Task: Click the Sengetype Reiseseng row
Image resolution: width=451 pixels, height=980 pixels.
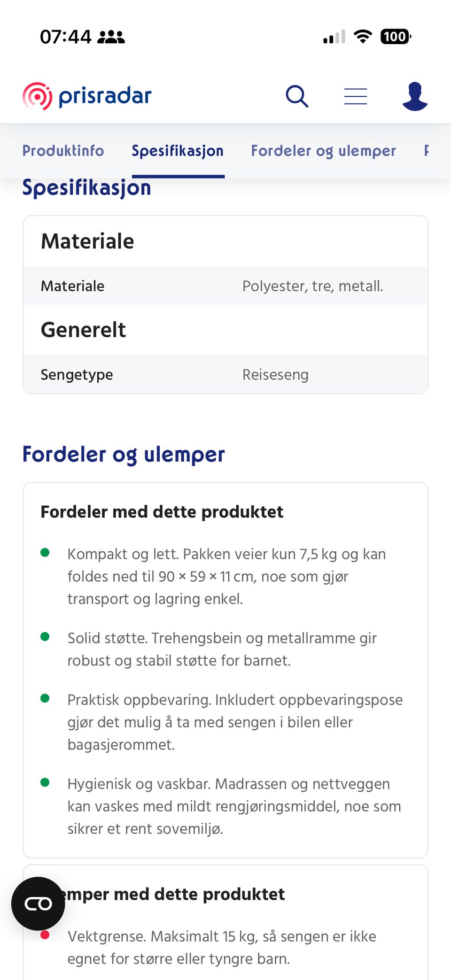Action: 225,374
